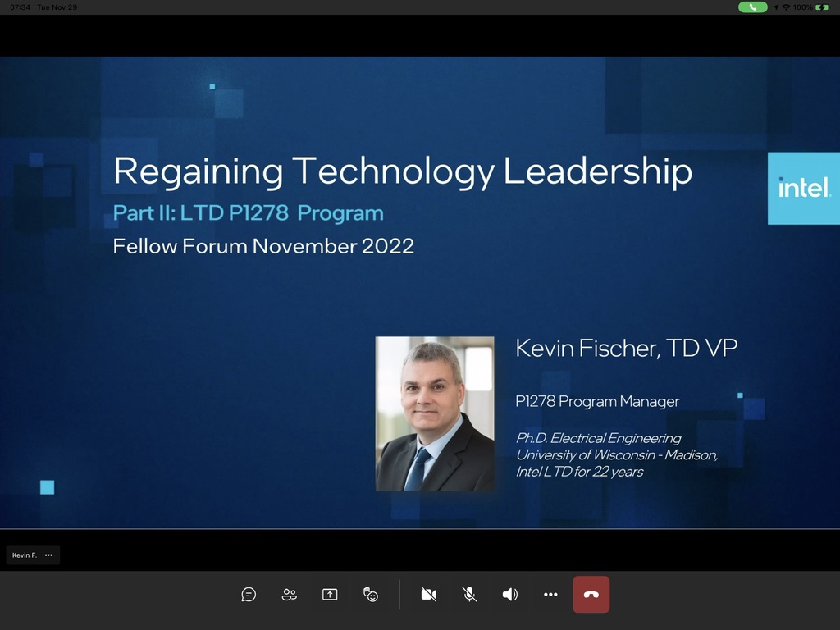Tap the share content icon
840x630 pixels.
pyautogui.click(x=330, y=595)
